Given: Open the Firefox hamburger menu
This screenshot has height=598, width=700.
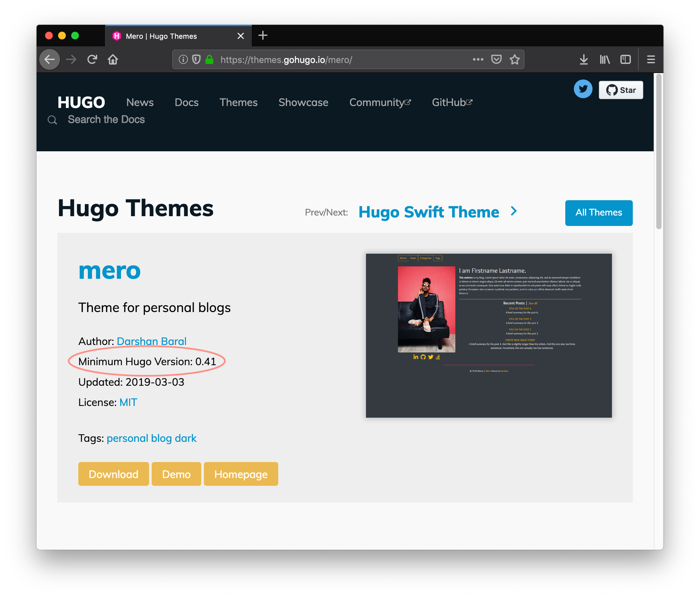Looking at the screenshot, I should click(651, 60).
